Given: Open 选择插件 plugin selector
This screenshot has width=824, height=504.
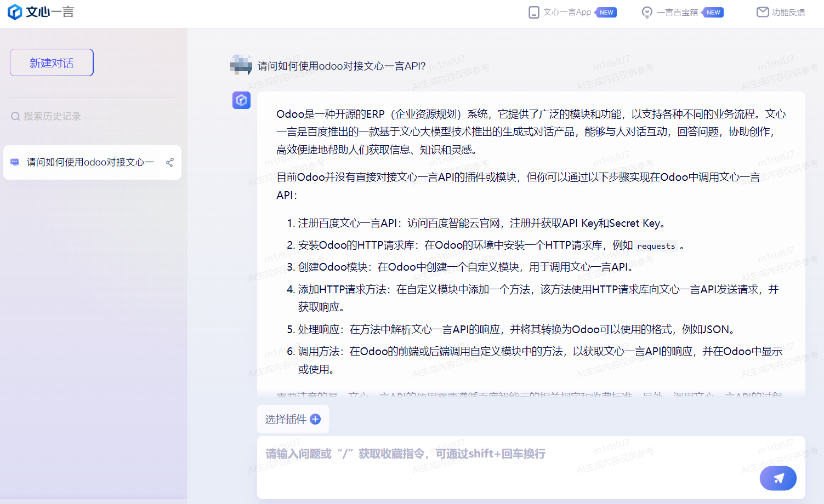Looking at the screenshot, I should coord(293,419).
